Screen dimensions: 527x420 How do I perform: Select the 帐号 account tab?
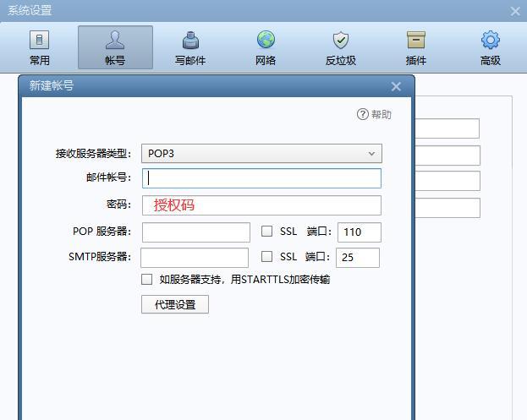click(x=115, y=47)
